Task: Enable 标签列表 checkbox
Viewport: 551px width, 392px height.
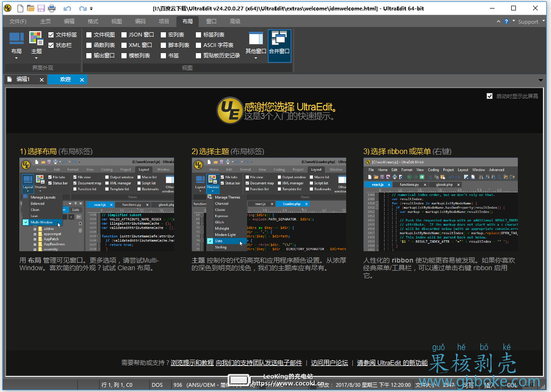Action: 199,35
